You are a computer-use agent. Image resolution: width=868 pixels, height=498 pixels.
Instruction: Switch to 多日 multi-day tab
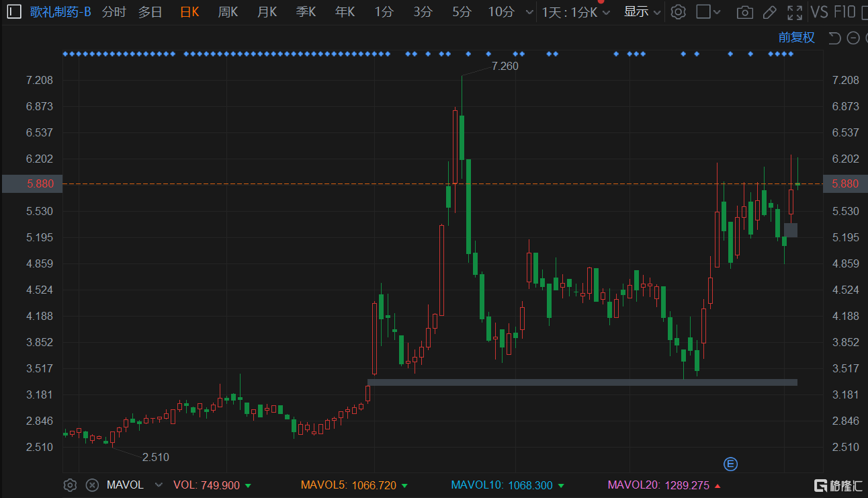pyautogui.click(x=150, y=12)
